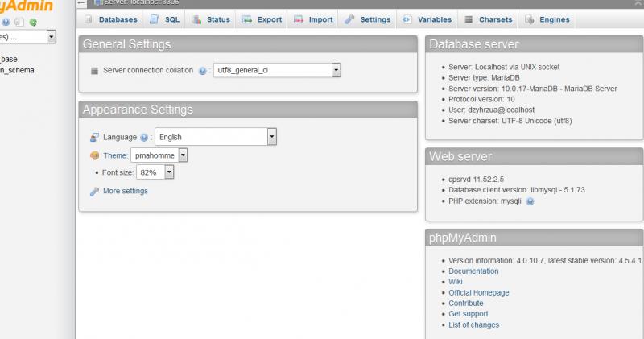Click green reload navigation icon in sidebar
Screen dimensions: 644x339
34,22
